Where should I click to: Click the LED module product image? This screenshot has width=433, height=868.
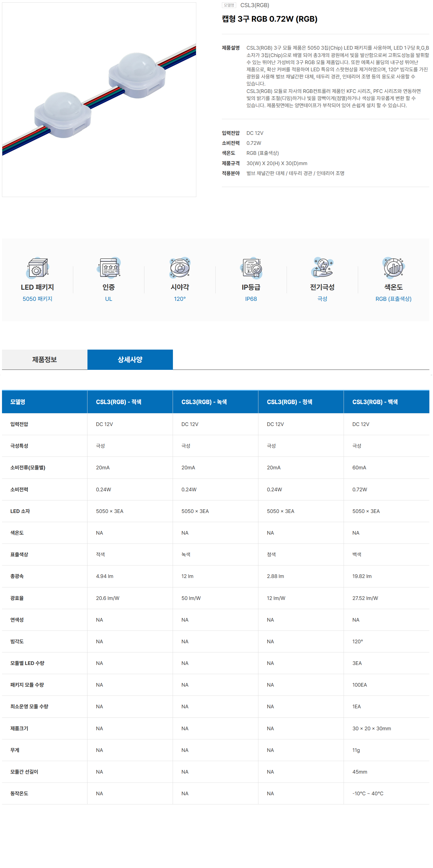[99, 100]
